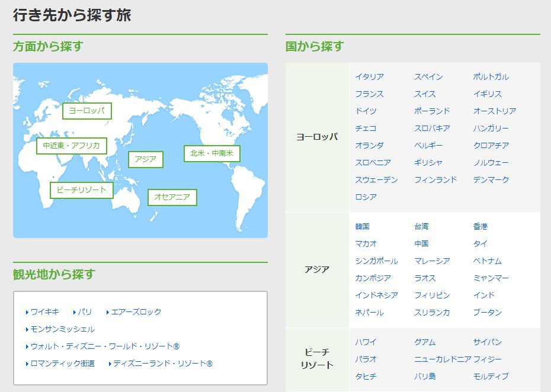
Task: Select モルディブ in the beach resort list
Action: pos(489,377)
